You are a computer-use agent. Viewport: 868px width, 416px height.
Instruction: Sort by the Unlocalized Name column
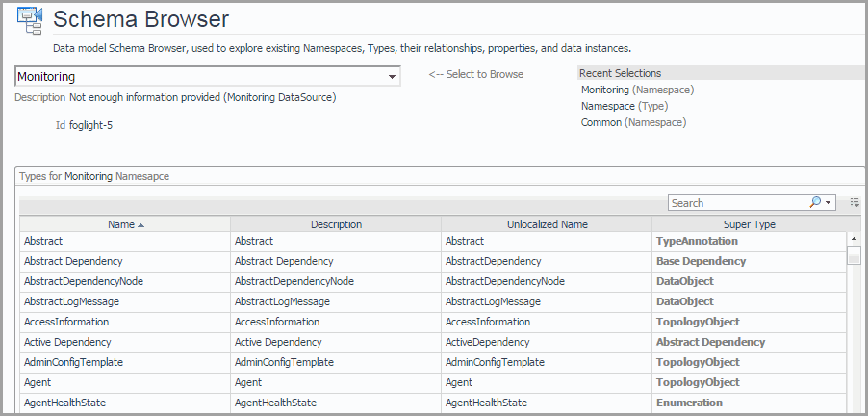pos(547,224)
